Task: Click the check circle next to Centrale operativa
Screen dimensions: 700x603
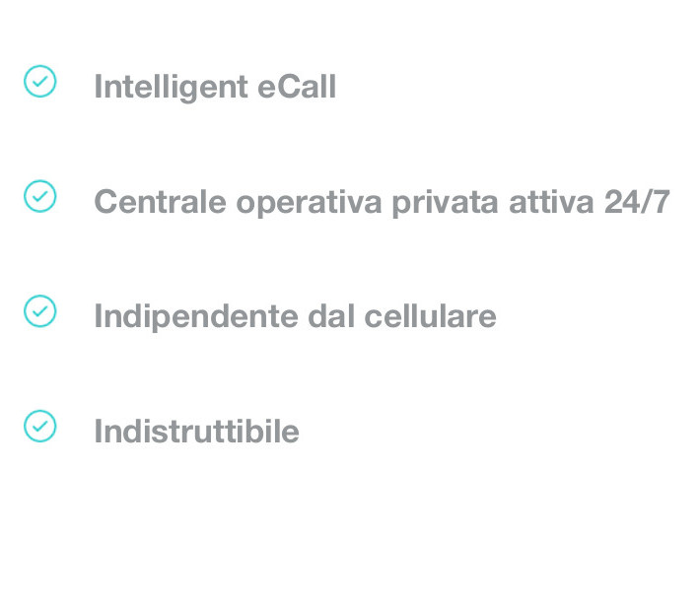Action: (39, 196)
